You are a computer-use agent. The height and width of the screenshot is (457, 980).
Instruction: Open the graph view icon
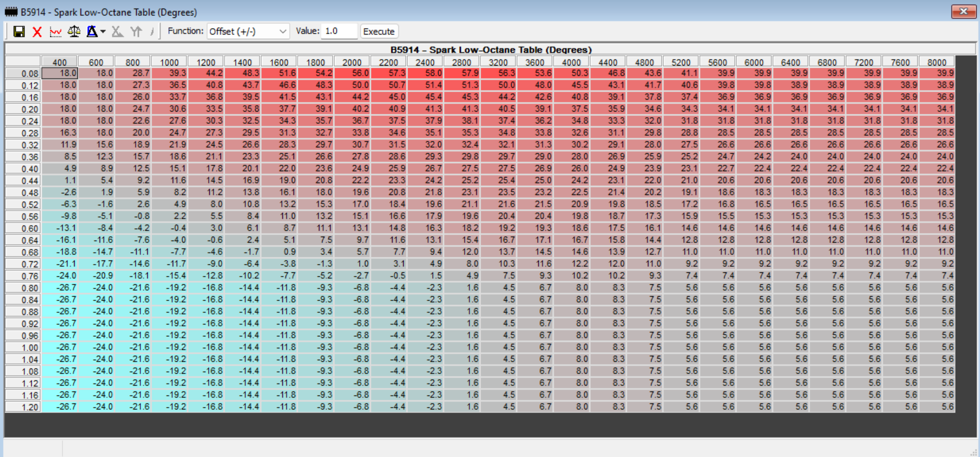point(55,32)
